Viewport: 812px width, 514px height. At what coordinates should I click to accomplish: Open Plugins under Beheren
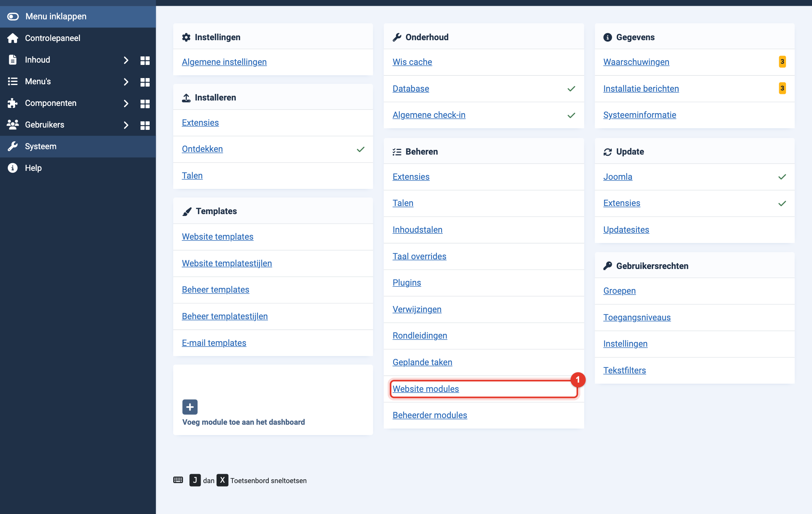[407, 283]
